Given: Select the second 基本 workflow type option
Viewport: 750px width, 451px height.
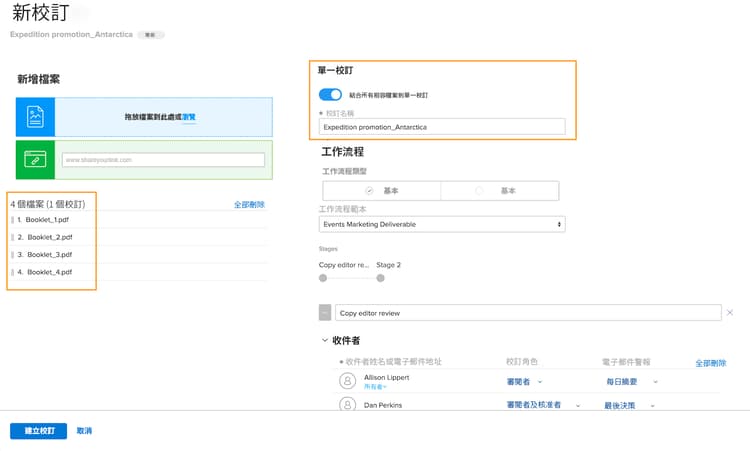Looking at the screenshot, I should click(499, 191).
